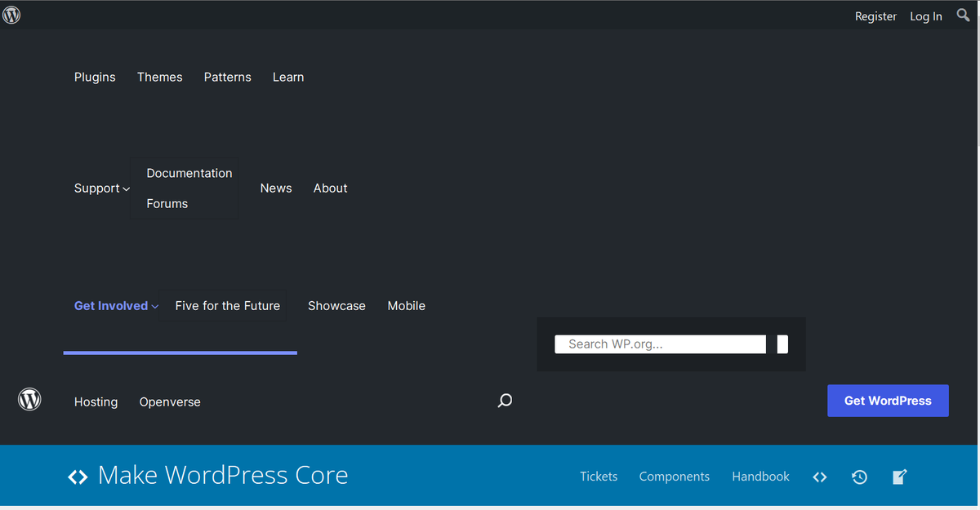The image size is (980, 510).
Task: Select Five for the Future
Action: pyautogui.click(x=228, y=306)
